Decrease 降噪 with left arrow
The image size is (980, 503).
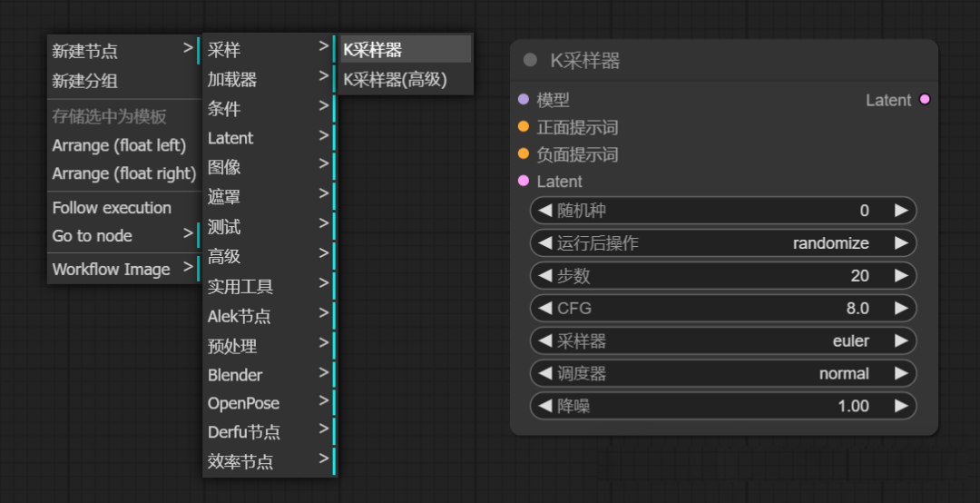coord(545,406)
